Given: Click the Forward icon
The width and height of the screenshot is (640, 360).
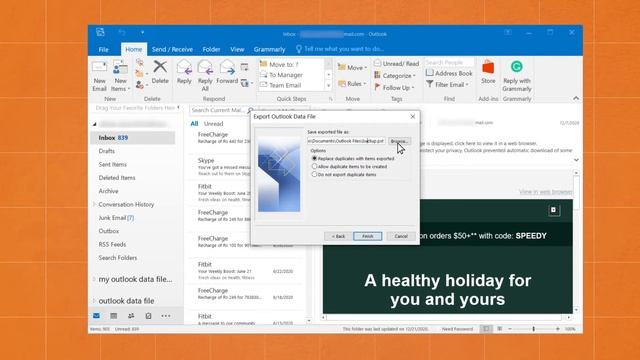Looking at the screenshot, I should click(227, 67).
